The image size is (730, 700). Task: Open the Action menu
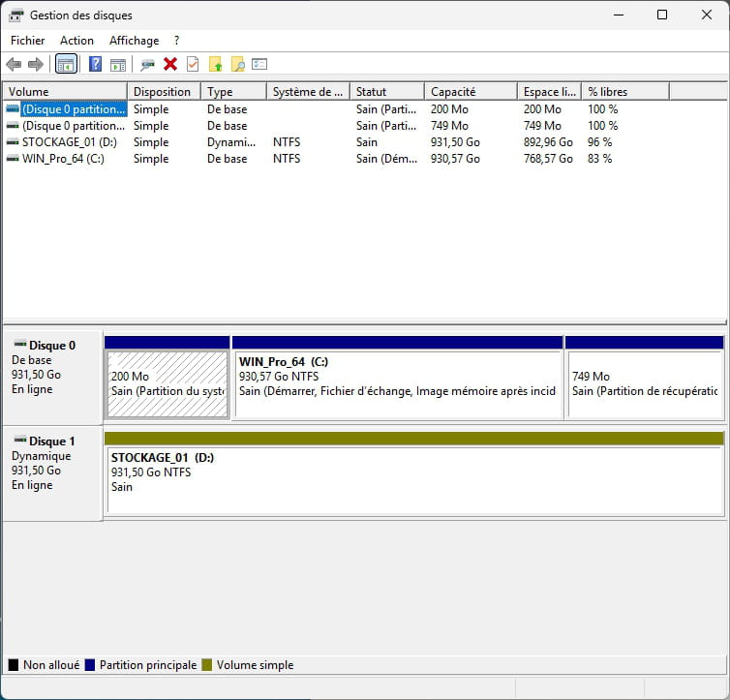click(76, 41)
